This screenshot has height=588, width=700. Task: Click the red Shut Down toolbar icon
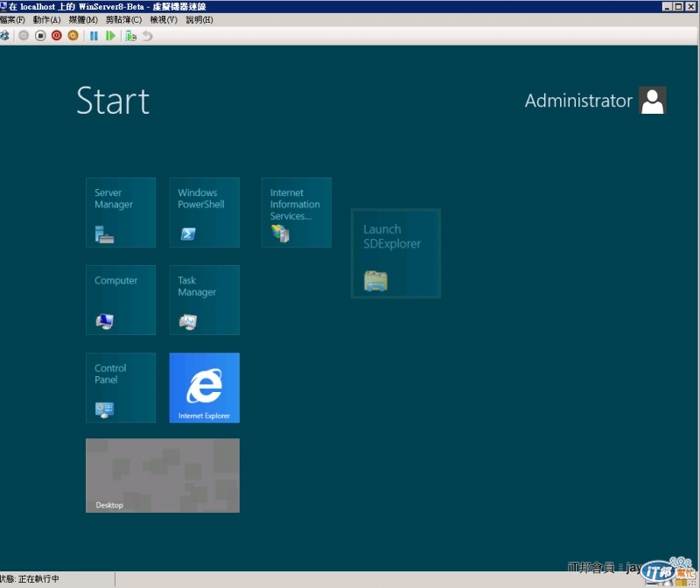[57, 36]
